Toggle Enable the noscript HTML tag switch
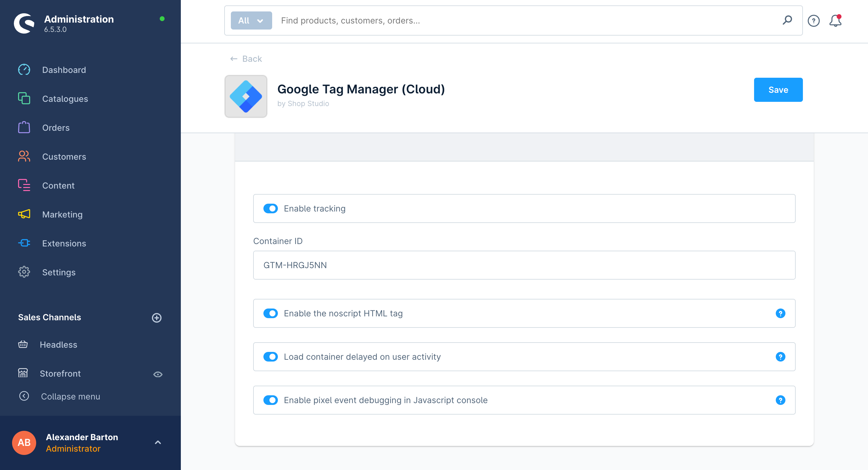This screenshot has height=470, width=868. point(271,313)
